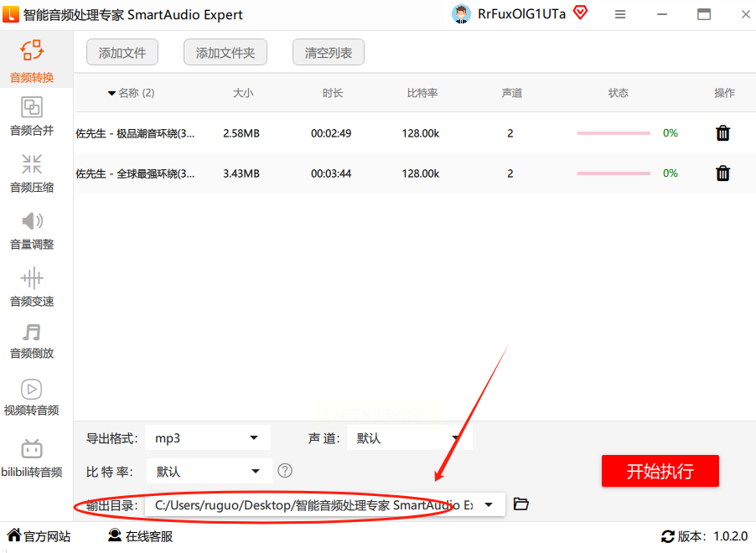Expand the 比特率 bitrate dropdown
Image resolution: width=756 pixels, height=553 pixels.
pos(210,471)
